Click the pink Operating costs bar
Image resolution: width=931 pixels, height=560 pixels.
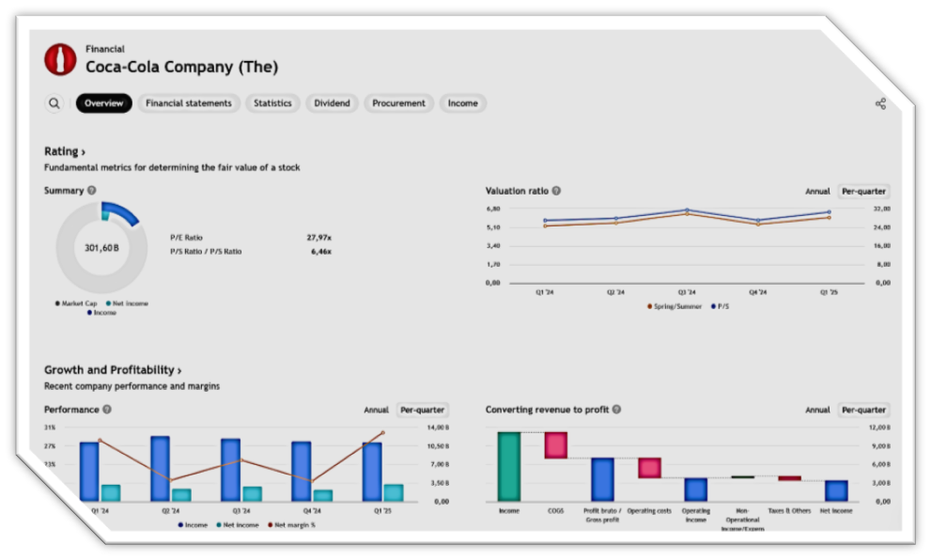click(649, 468)
